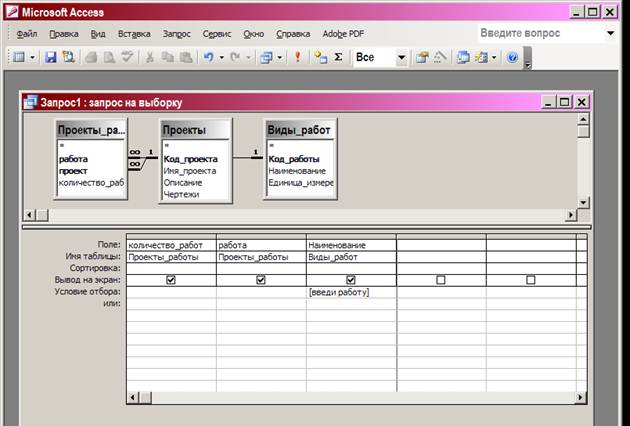630x426 pixels.
Task: Click down arrow of table pane vertical scrollbar
Action: pos(583,202)
